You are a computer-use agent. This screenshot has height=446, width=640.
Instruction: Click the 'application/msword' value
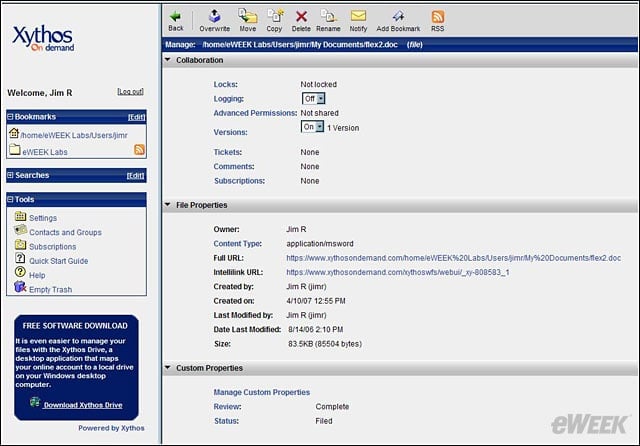pos(320,244)
